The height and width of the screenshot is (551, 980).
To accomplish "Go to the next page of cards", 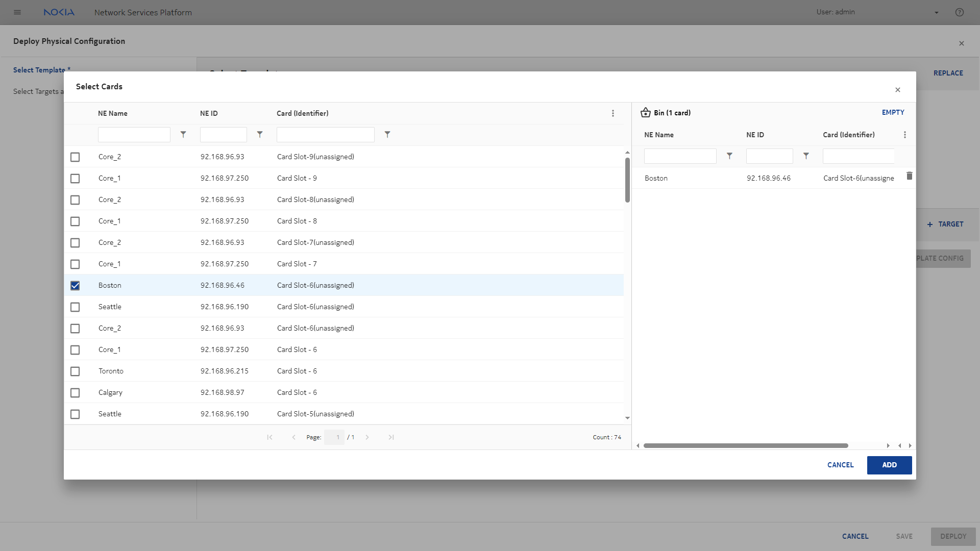I will [x=367, y=437].
